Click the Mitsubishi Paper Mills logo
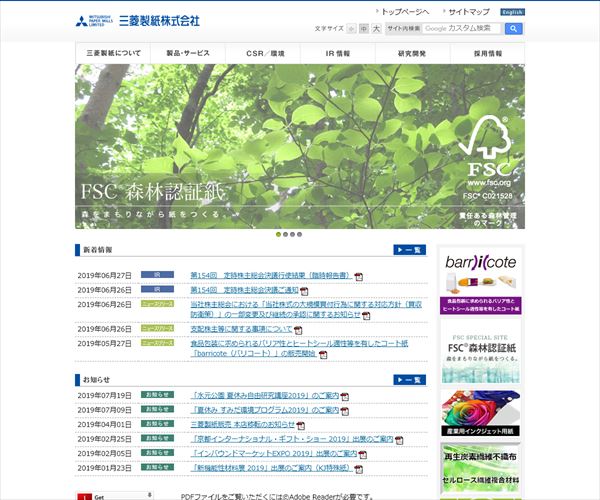Image resolution: width=600 pixels, height=500 pixels. [137, 21]
